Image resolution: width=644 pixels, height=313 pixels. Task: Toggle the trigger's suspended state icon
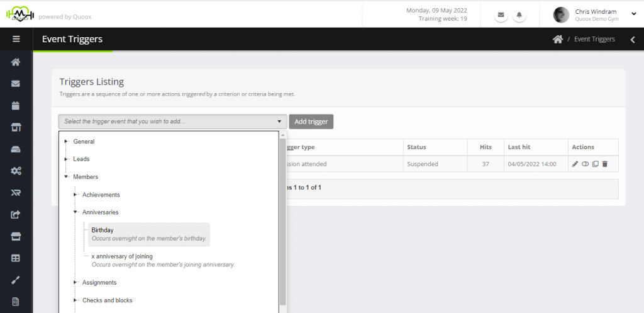coord(586,164)
